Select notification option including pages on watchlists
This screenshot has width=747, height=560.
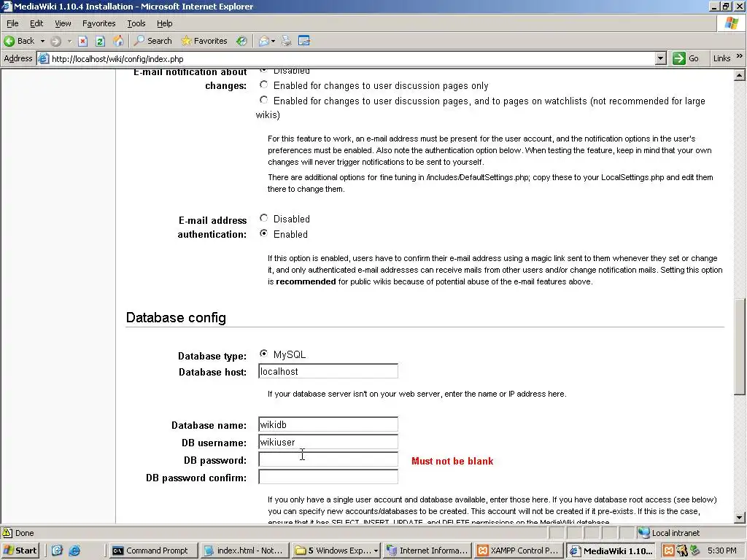(x=263, y=100)
